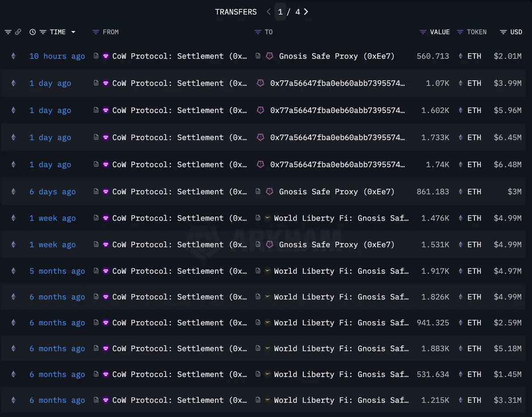Open '1 day ago' link in 1.07K row

click(x=50, y=83)
